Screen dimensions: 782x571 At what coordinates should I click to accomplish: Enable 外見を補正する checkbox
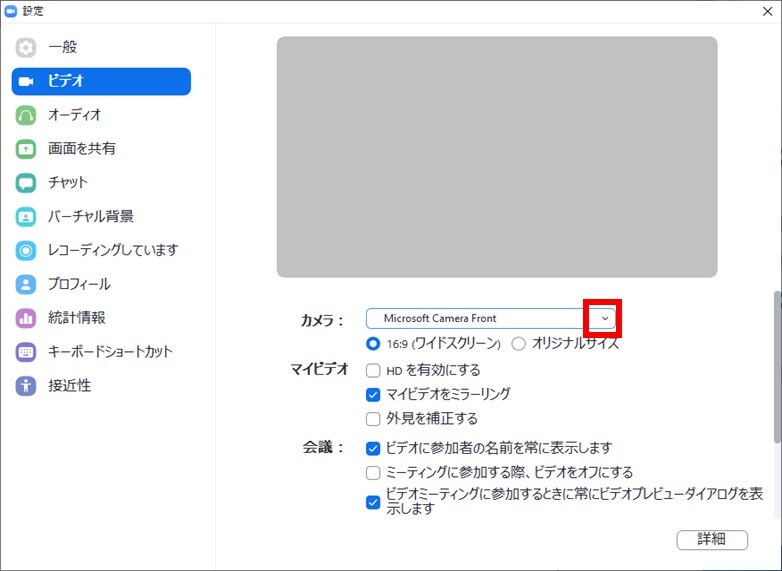tap(373, 419)
